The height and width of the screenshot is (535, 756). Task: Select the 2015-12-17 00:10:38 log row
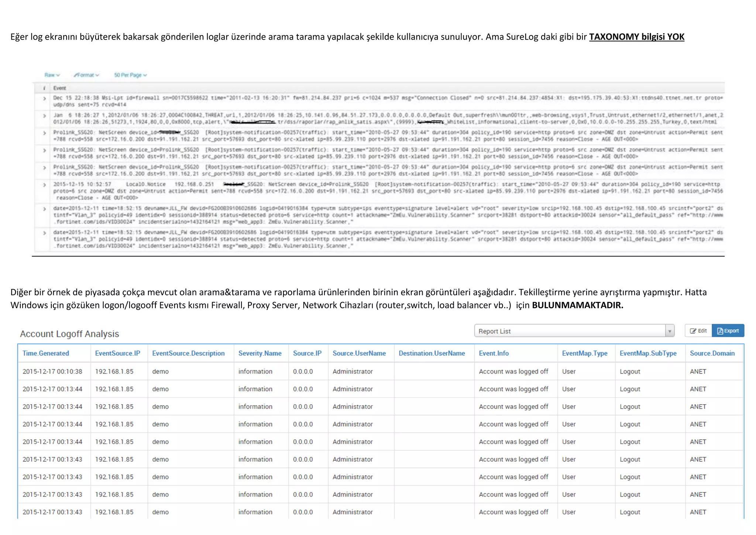pyautogui.click(x=52, y=371)
